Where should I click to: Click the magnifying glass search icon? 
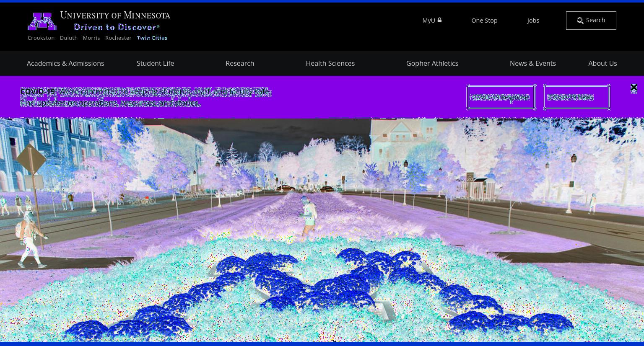coord(580,21)
